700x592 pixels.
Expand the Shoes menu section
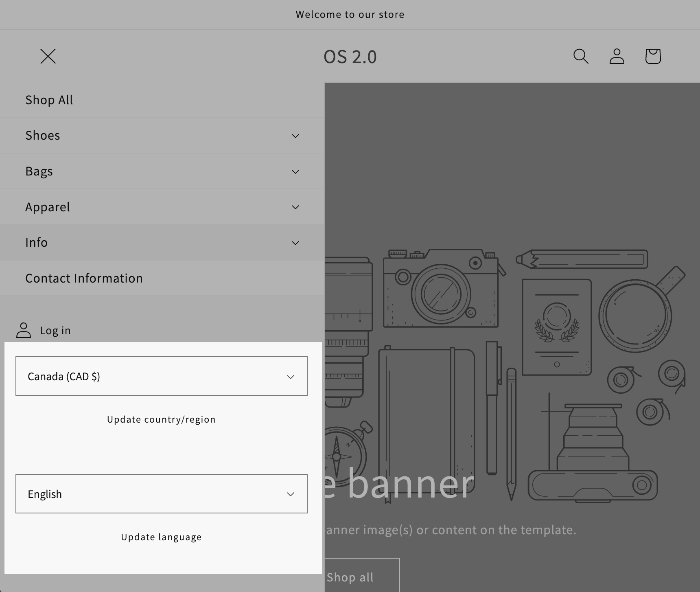(x=295, y=136)
